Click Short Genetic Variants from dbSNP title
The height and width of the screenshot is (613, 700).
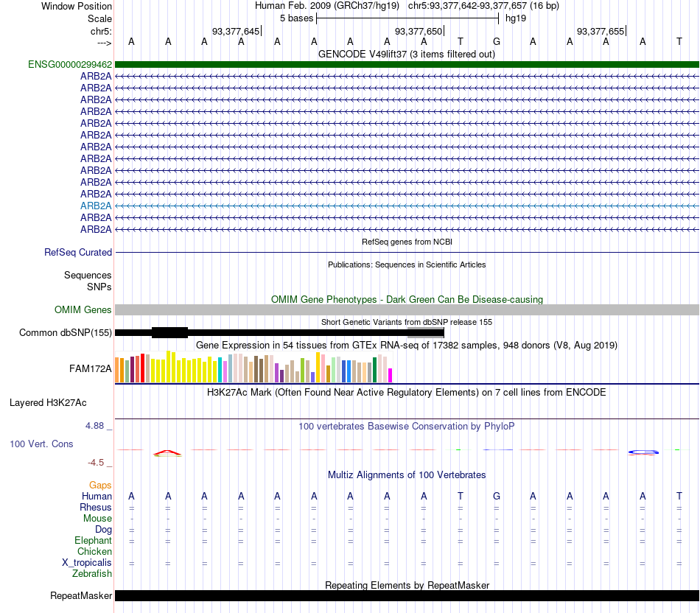coord(407,322)
